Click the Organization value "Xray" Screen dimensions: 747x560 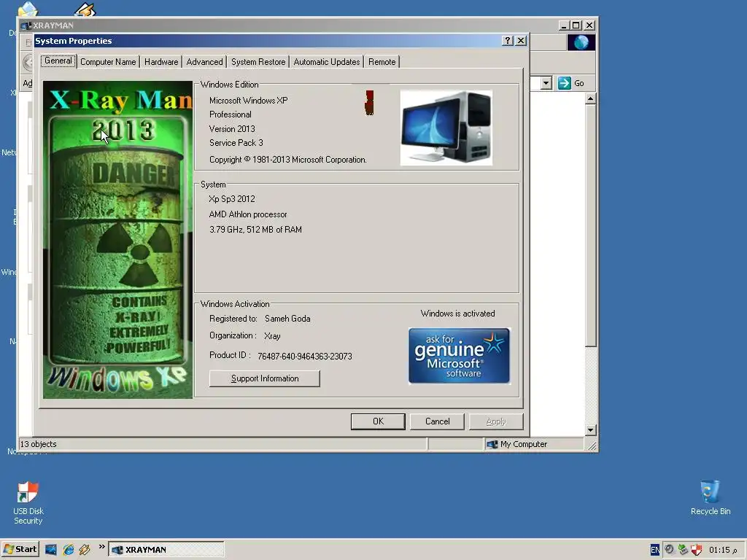point(272,336)
